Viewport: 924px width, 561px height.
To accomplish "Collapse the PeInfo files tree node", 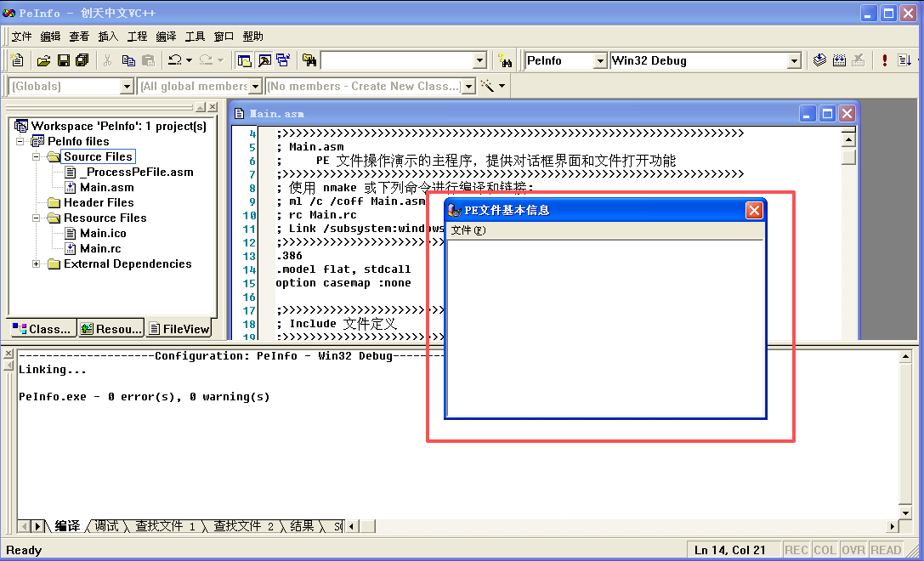I will tap(20, 141).
